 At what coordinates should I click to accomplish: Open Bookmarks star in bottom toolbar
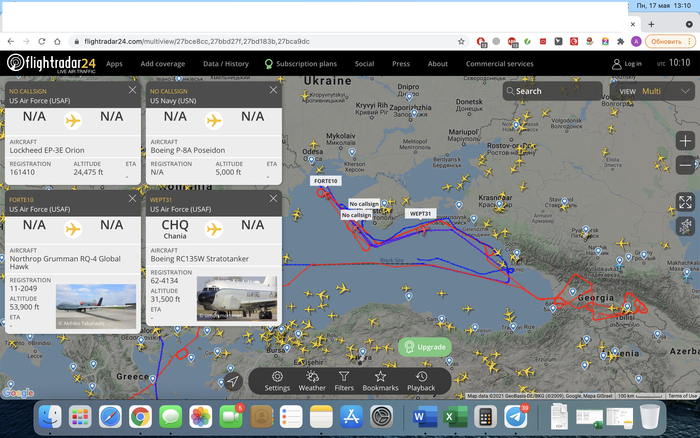pyautogui.click(x=380, y=381)
